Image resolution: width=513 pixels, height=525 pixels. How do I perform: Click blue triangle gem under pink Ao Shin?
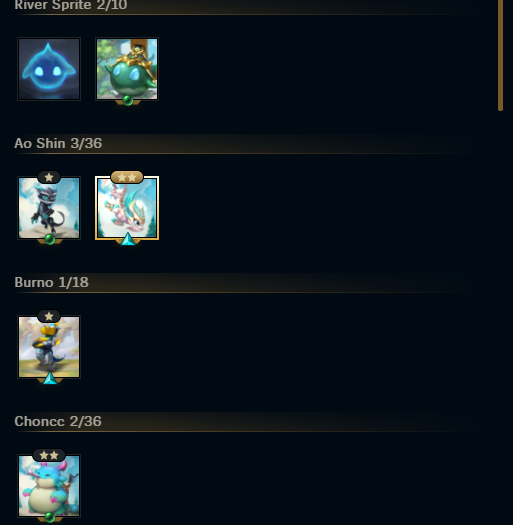click(x=128, y=239)
